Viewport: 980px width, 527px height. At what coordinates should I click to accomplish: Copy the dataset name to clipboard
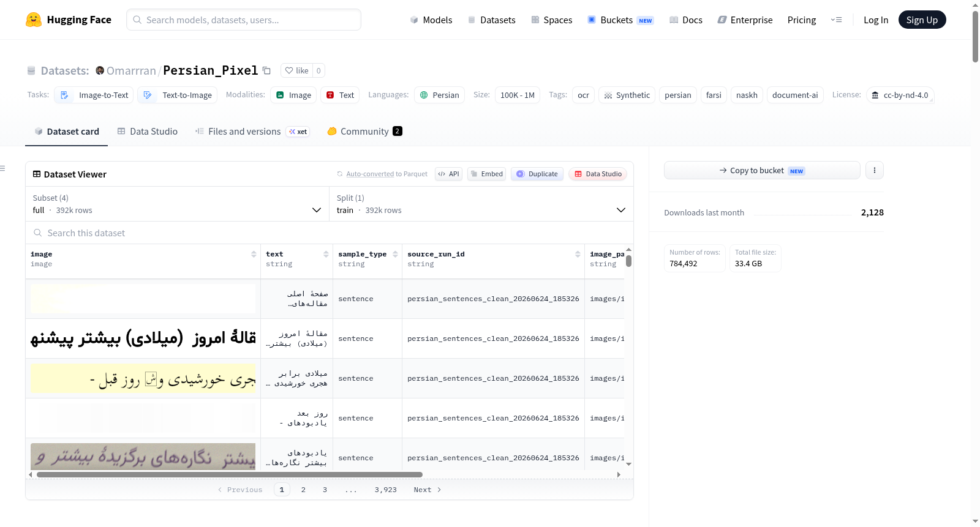click(266, 70)
